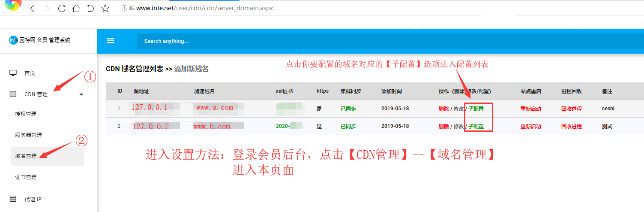Expand the CDN 管理 dropdown arrow
The width and height of the screenshot is (644, 212).
click(81, 94)
